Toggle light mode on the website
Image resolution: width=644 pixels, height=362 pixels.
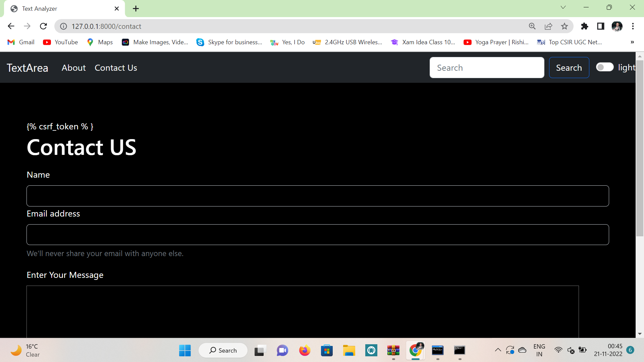(x=604, y=67)
